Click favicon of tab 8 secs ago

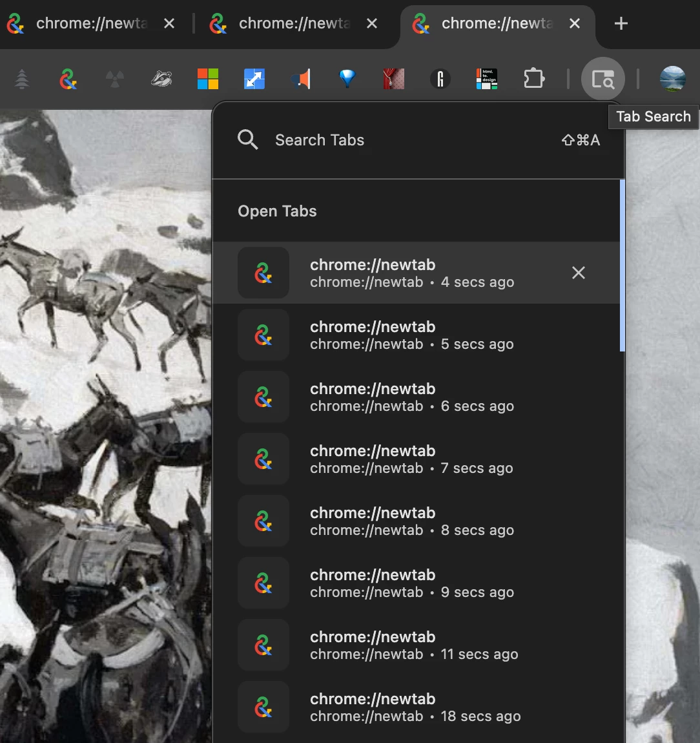(x=263, y=521)
